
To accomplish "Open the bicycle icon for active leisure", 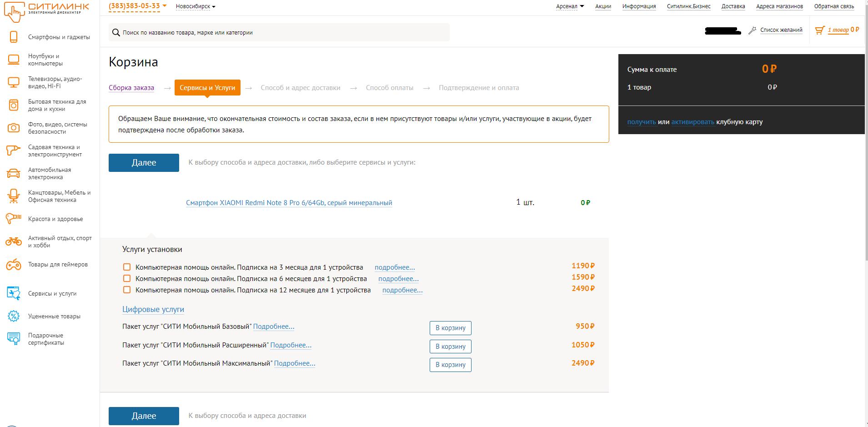I will 14,241.
